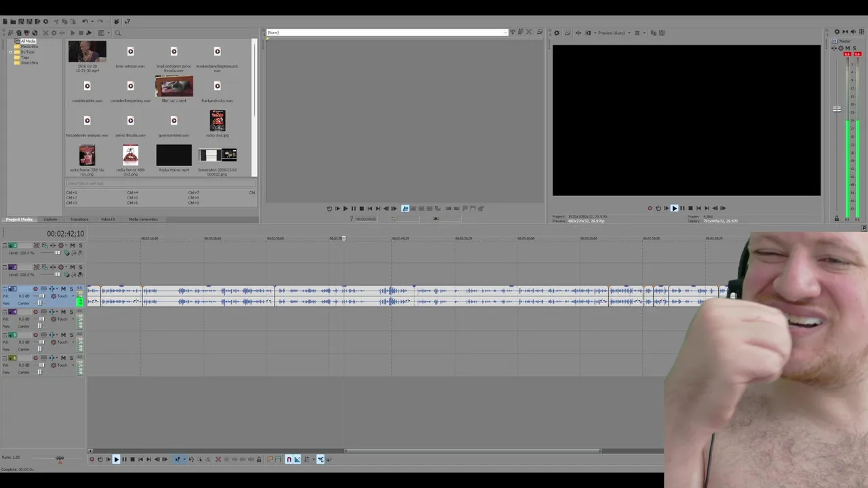Arm audio track 5 for record

tap(35, 335)
